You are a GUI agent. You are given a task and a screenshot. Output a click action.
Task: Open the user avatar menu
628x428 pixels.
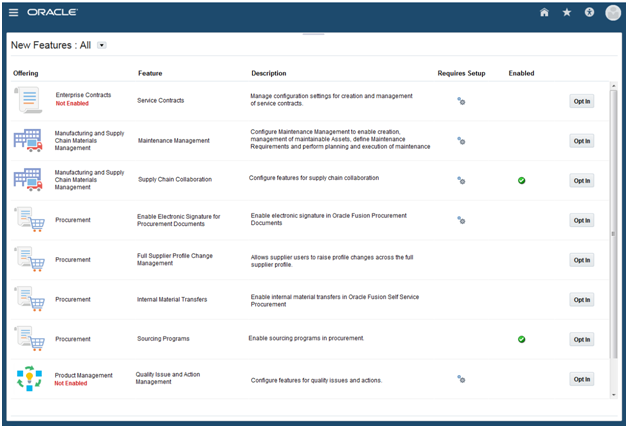[613, 13]
